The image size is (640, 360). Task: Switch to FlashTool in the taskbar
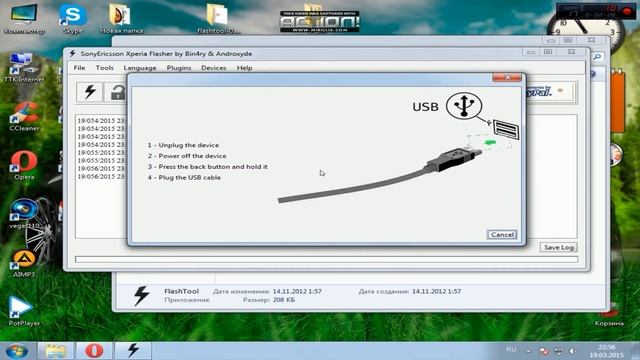[x=133, y=351]
